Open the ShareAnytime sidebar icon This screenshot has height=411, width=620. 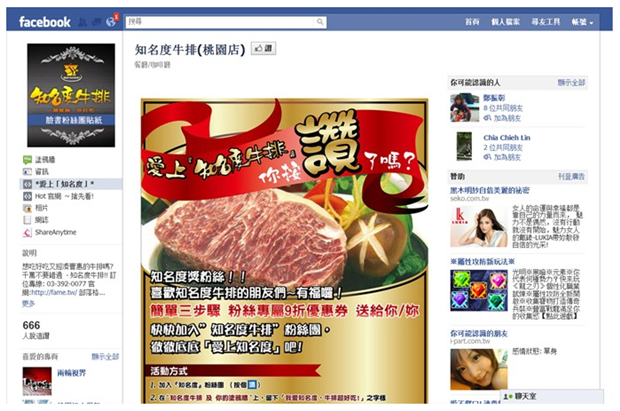27,232
